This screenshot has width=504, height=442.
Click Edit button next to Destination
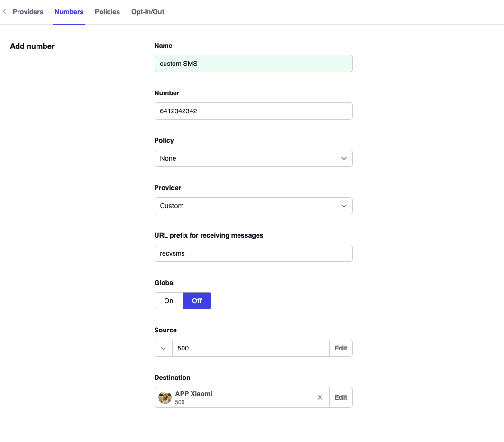[x=341, y=397]
